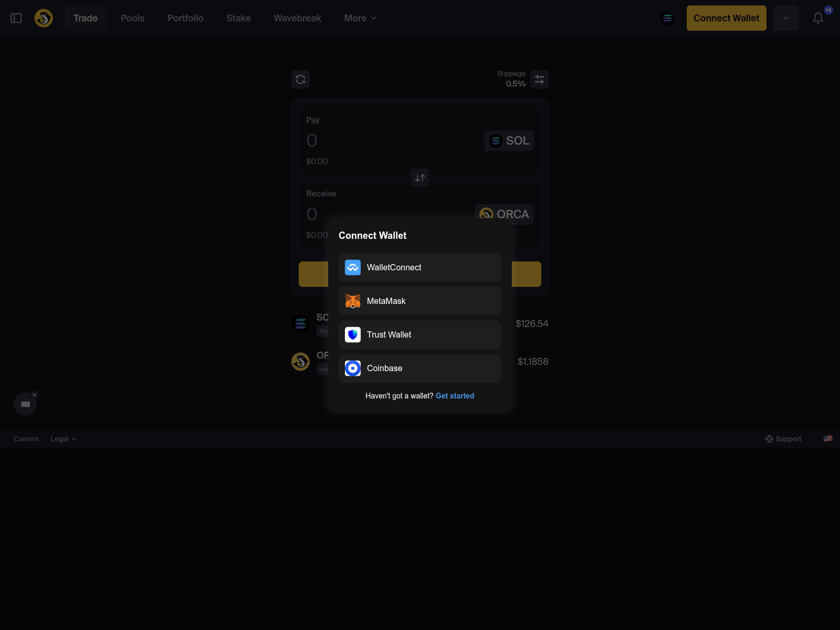Follow the Get started link
The image size is (840, 630).
tap(455, 396)
